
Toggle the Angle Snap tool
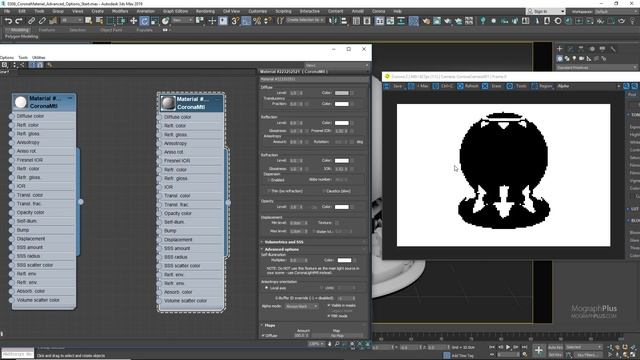pyautogui.click(x=246, y=21)
